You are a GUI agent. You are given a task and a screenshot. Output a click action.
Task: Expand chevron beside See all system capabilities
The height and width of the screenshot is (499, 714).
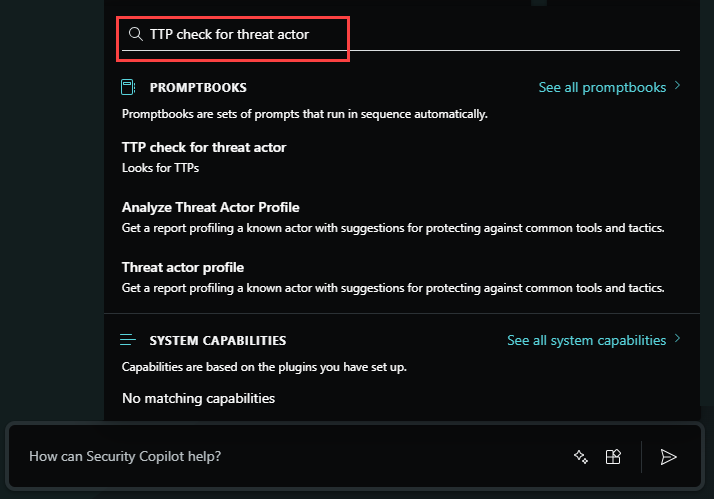pos(677,338)
